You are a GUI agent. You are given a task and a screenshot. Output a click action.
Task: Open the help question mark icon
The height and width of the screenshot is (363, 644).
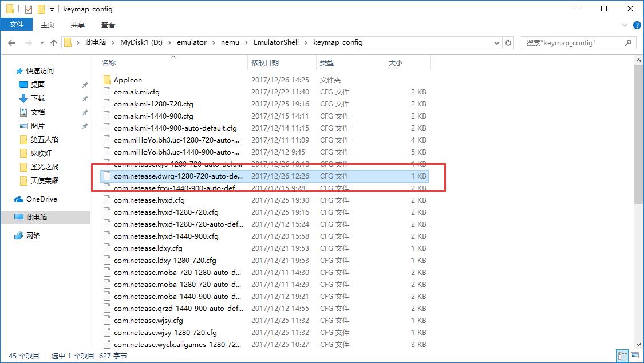click(636, 25)
